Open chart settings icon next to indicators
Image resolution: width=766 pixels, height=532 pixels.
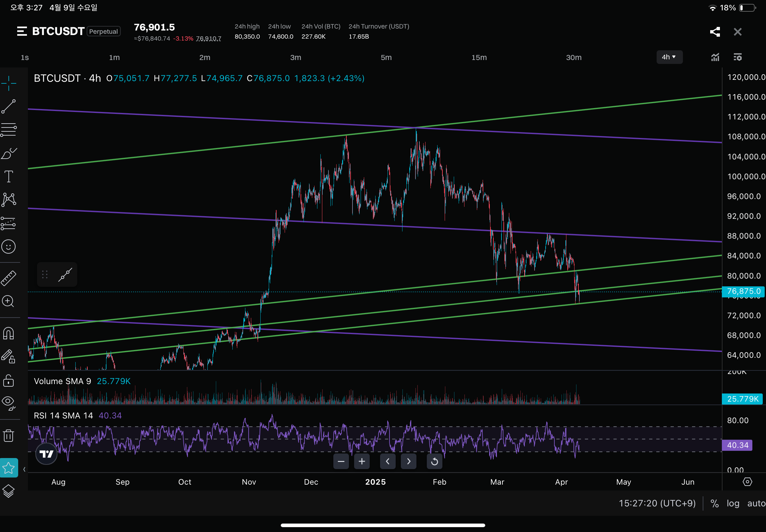tap(738, 57)
